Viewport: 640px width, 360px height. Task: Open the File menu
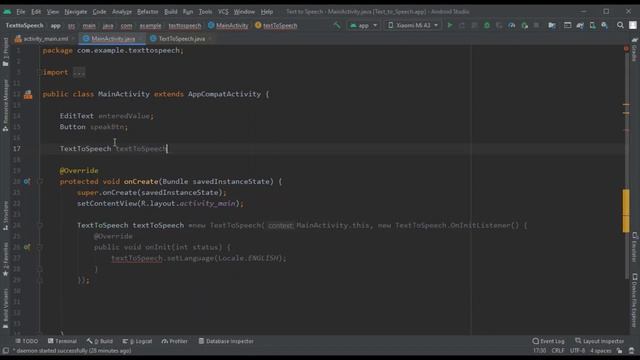[20, 12]
